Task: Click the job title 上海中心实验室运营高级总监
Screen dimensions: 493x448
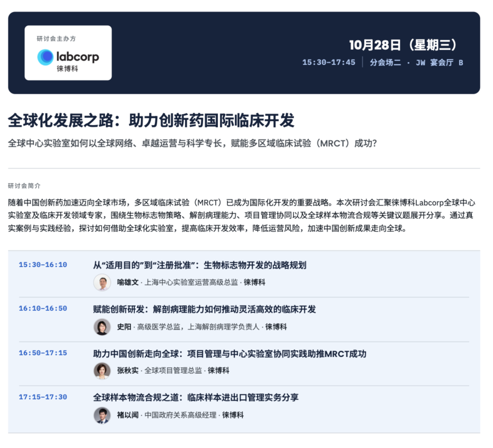Action: [x=191, y=283]
